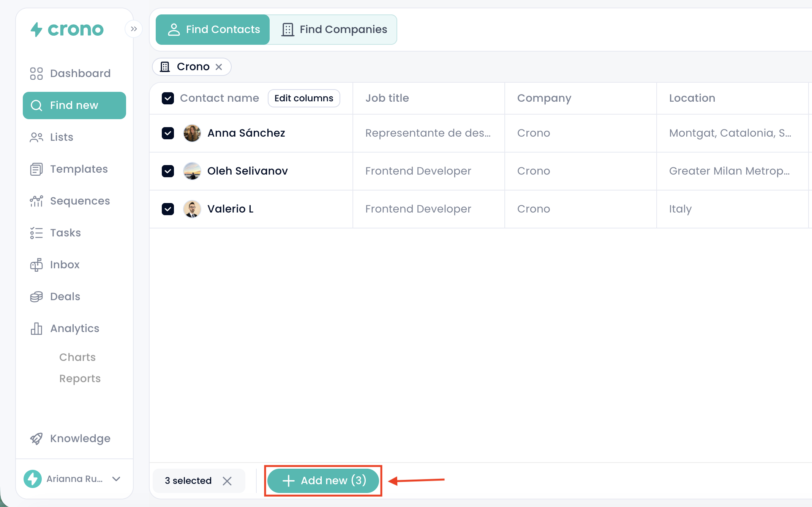The height and width of the screenshot is (507, 812).
Task: Expand the sidebar with the double chevron
Action: coord(134,29)
